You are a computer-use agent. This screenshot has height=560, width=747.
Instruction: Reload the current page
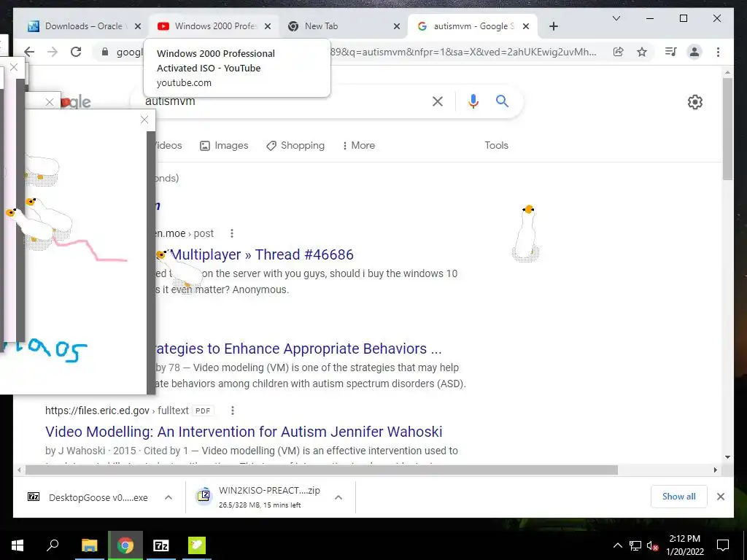pyautogui.click(x=76, y=52)
